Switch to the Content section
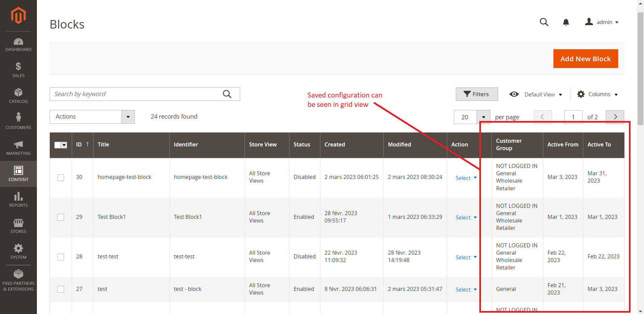Image resolution: width=644 pixels, height=314 pixels. point(18,174)
